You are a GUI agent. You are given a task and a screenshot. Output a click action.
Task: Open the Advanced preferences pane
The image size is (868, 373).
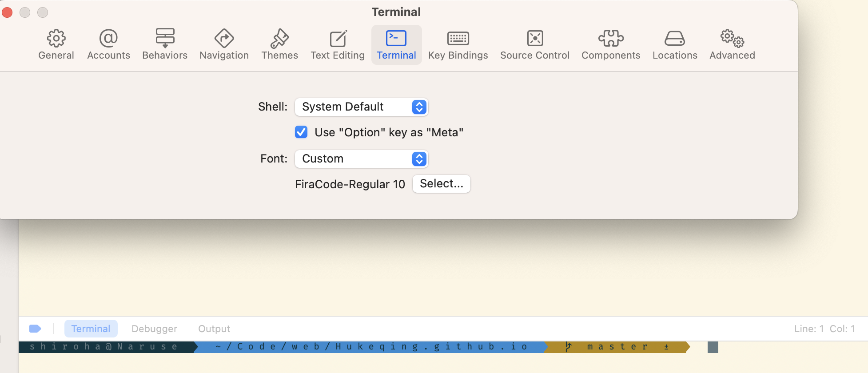(732, 44)
